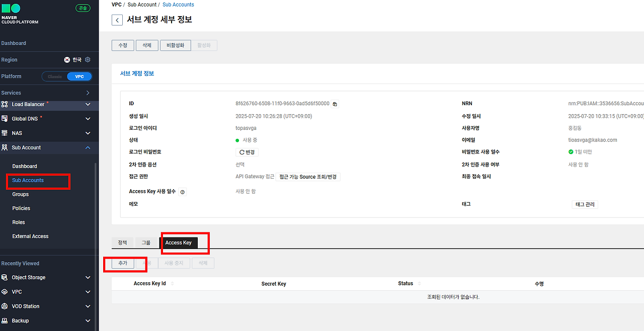
Task: Click the VOD Station icon
Action: pos(5,306)
